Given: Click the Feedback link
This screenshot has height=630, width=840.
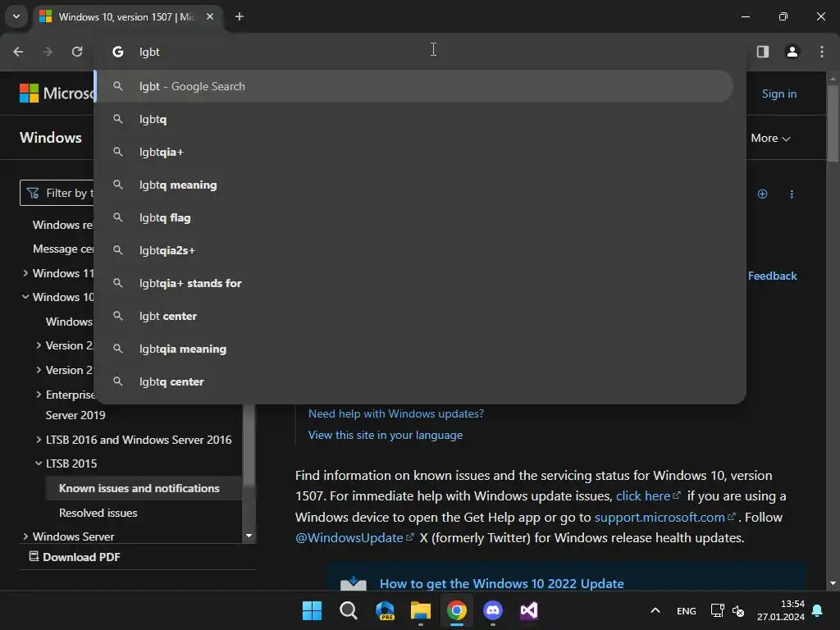Looking at the screenshot, I should (772, 276).
